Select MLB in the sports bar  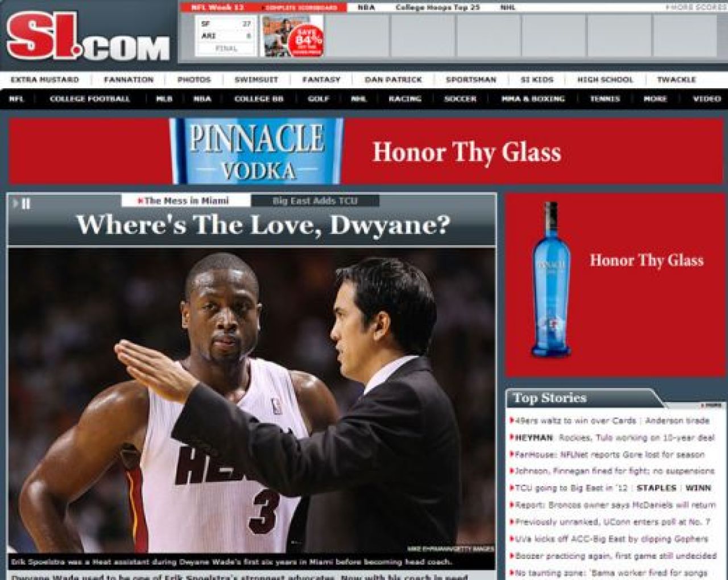pyautogui.click(x=164, y=99)
